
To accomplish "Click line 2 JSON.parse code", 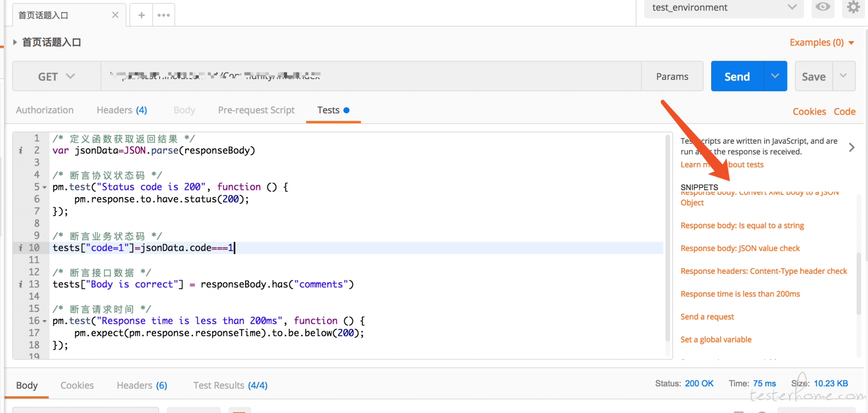I will [x=154, y=150].
